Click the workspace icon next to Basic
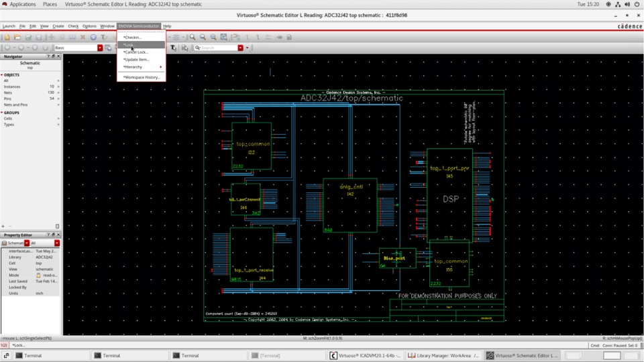The image size is (644, 362). [108, 48]
